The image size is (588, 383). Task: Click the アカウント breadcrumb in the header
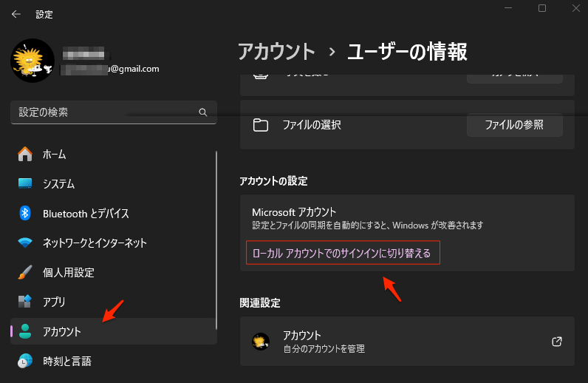[x=277, y=52]
